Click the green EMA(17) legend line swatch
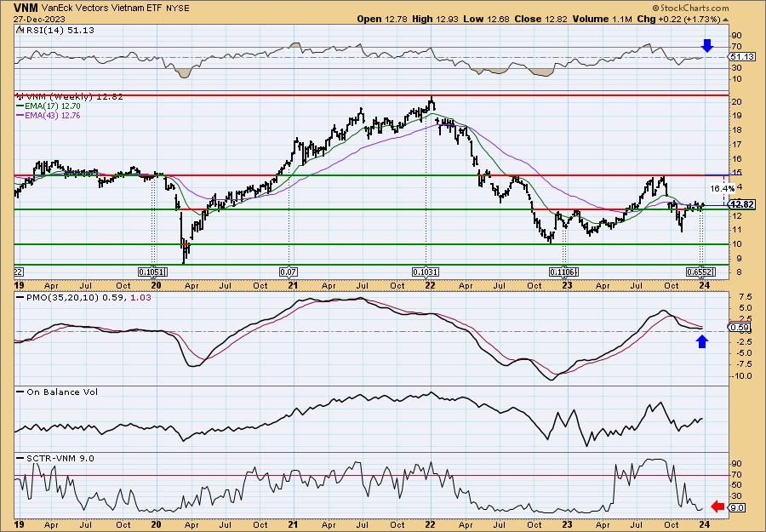Image resolution: width=766 pixels, height=532 pixels. pos(20,106)
